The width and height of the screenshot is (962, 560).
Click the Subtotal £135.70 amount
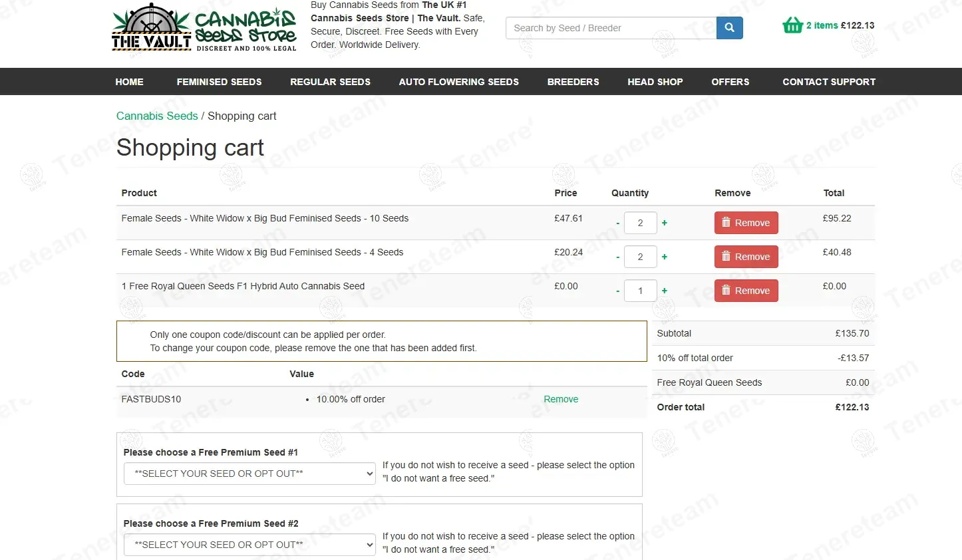click(852, 333)
